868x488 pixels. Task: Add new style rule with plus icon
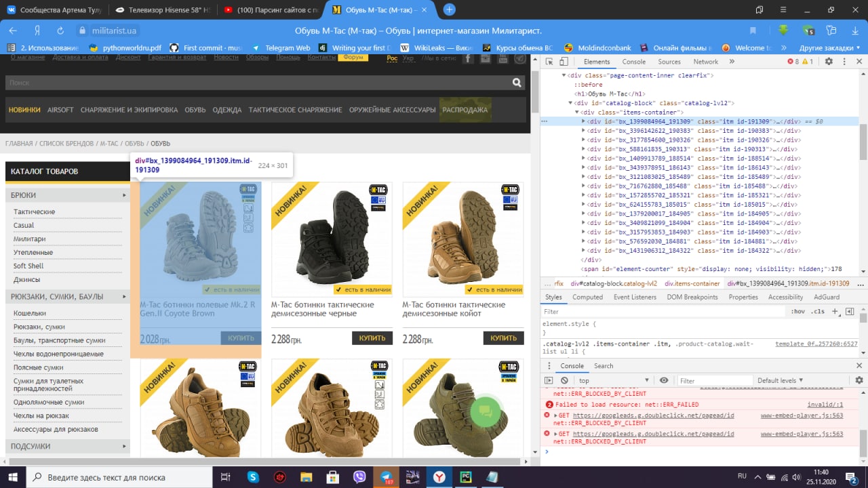point(835,312)
